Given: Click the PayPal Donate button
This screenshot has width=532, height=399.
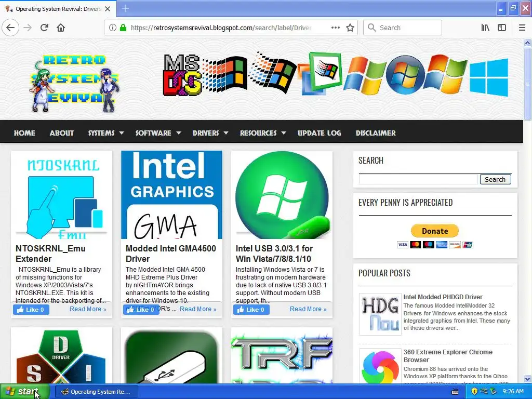Looking at the screenshot, I should point(435,231).
